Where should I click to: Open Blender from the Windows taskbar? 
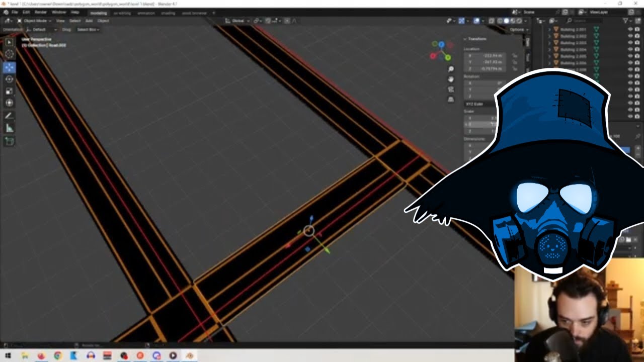[x=190, y=355]
